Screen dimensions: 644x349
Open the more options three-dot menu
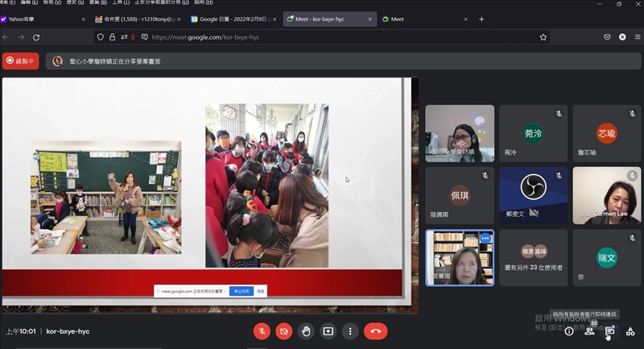pyautogui.click(x=349, y=330)
